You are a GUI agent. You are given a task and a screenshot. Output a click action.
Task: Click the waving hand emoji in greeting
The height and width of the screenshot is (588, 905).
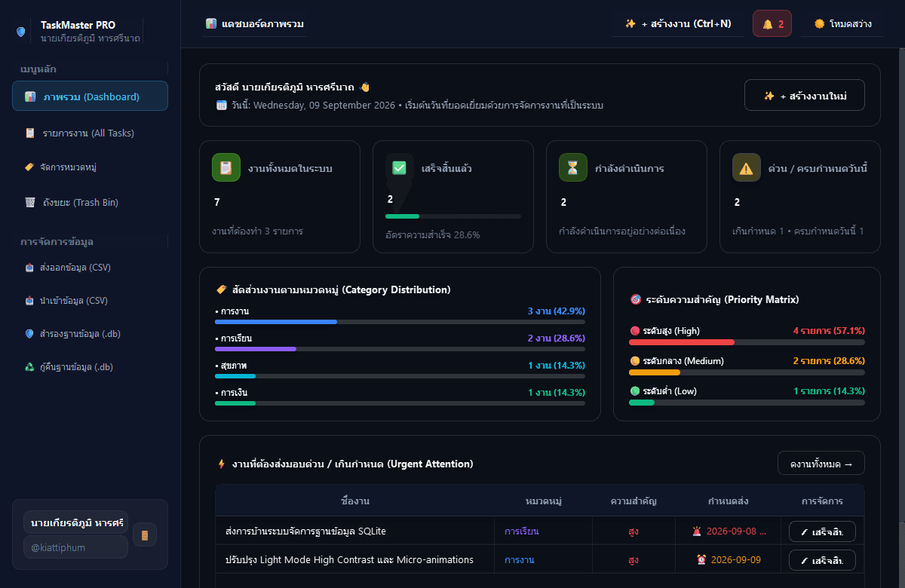364,87
